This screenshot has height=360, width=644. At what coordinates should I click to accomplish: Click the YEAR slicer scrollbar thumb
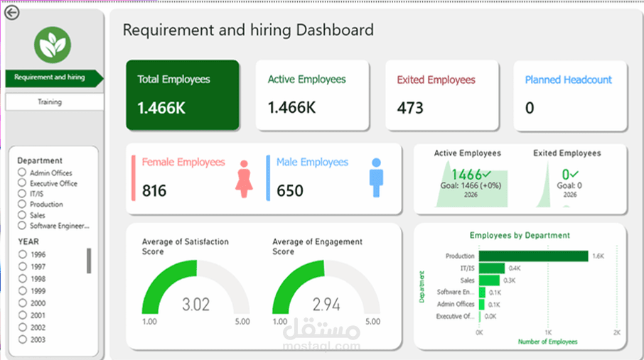[89, 261]
